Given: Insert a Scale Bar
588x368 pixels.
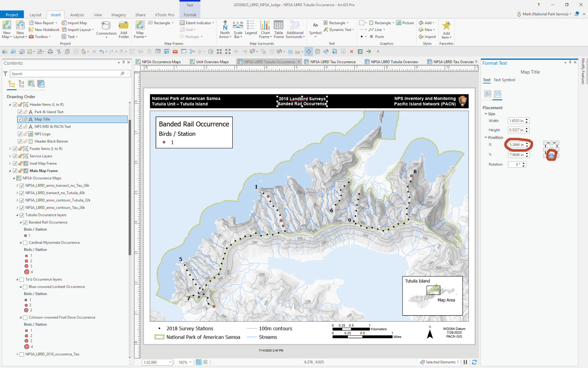Looking at the screenshot, I should click(x=238, y=25).
